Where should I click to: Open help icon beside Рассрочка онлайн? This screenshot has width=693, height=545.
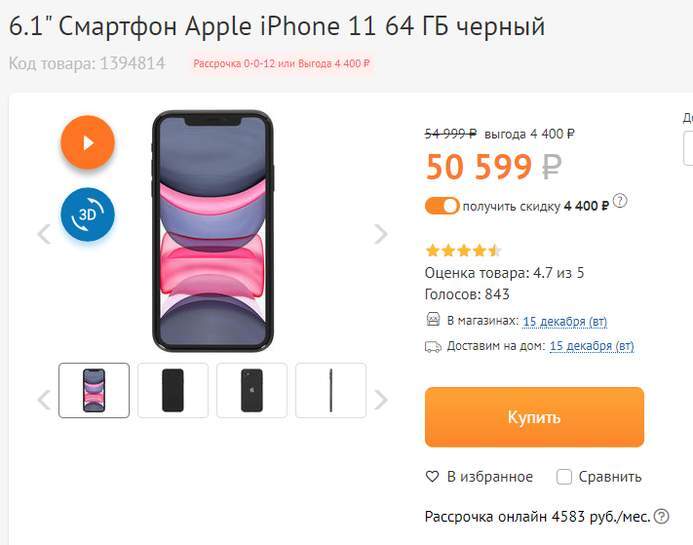tap(661, 516)
